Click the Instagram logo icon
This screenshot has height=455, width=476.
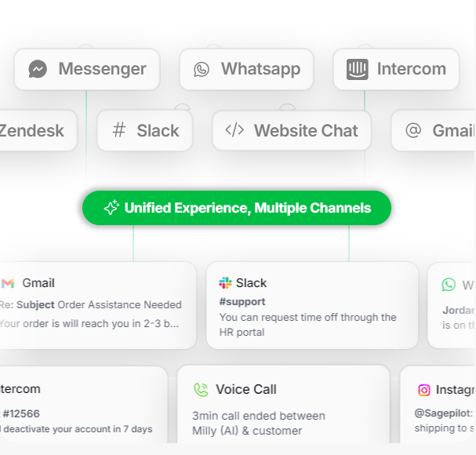click(x=424, y=389)
